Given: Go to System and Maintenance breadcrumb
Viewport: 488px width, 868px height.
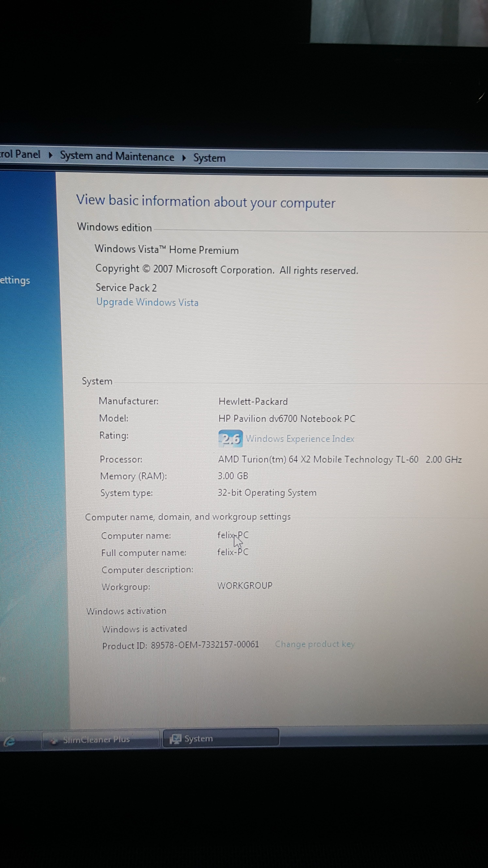Looking at the screenshot, I should 117,156.
